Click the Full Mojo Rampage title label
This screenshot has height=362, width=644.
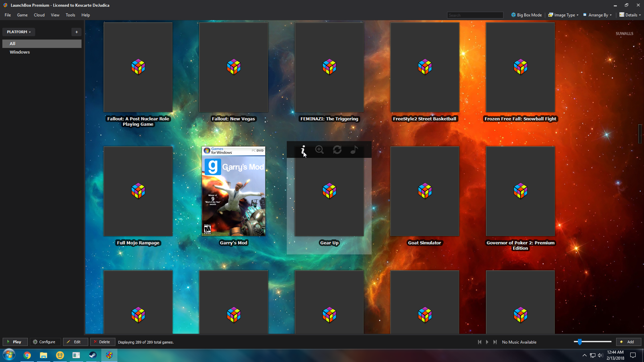click(138, 243)
